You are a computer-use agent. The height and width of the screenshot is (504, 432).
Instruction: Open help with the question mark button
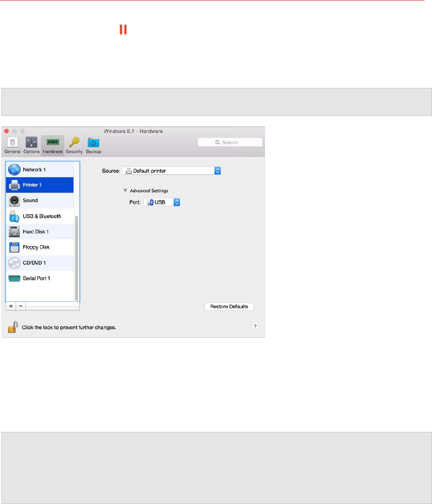(x=255, y=327)
